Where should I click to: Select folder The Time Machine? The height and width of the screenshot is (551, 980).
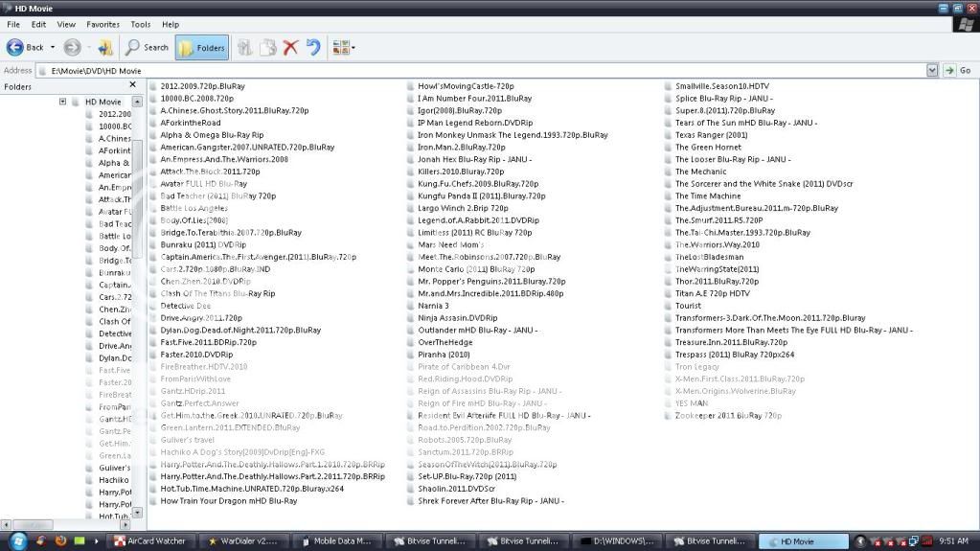point(708,196)
